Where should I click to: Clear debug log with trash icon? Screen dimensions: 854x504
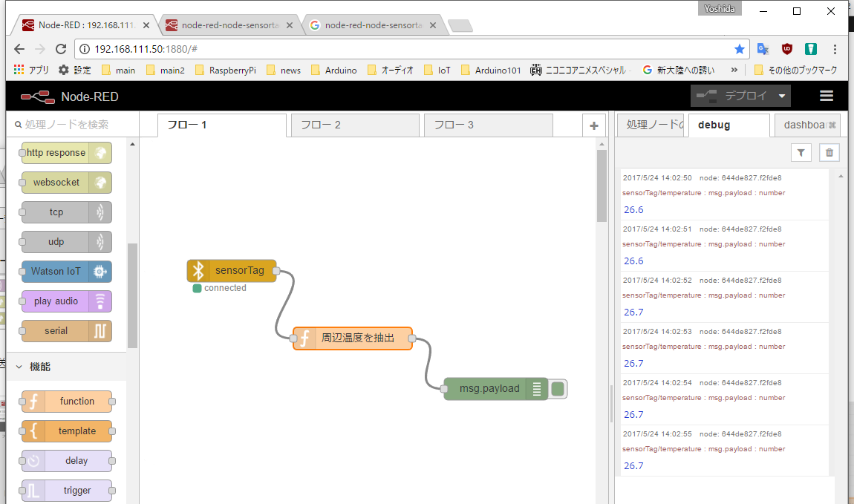(x=829, y=152)
